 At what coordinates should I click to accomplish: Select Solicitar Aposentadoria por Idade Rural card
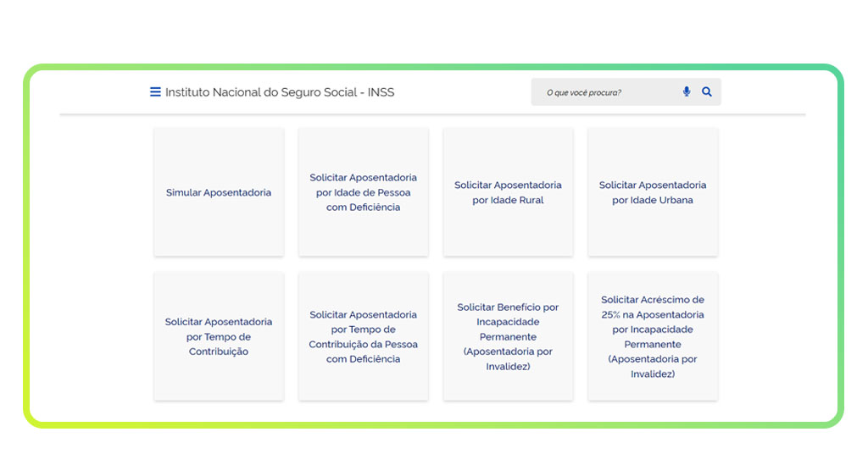click(x=509, y=192)
